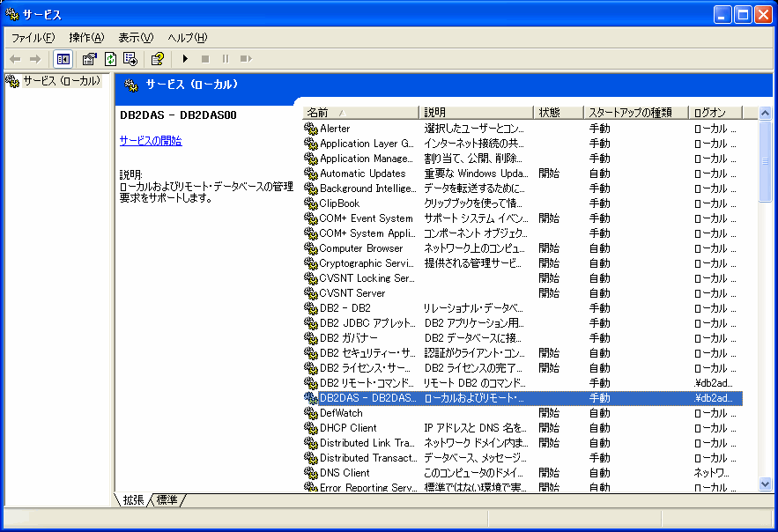
Task: Sort by the 状態 column header
Action: [559, 113]
